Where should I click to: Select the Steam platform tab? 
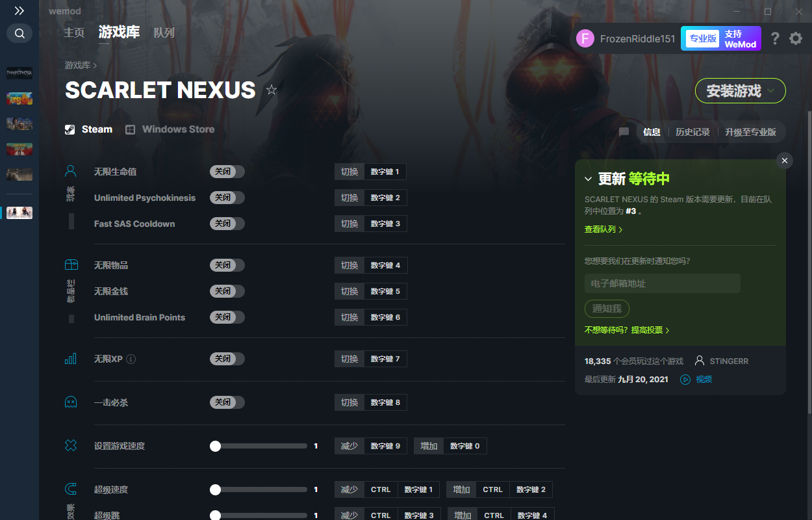(89, 129)
